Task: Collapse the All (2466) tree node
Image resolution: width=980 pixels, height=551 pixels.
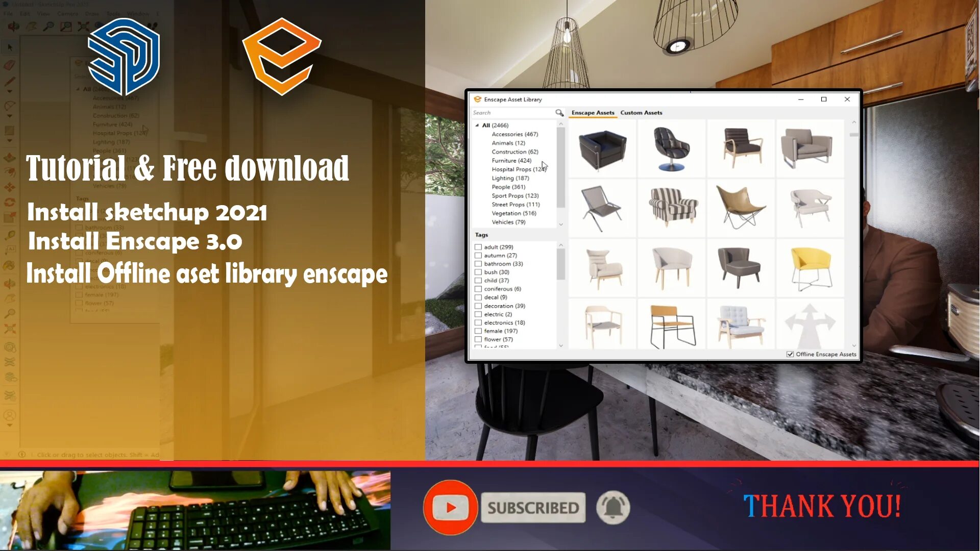Action: point(477,125)
